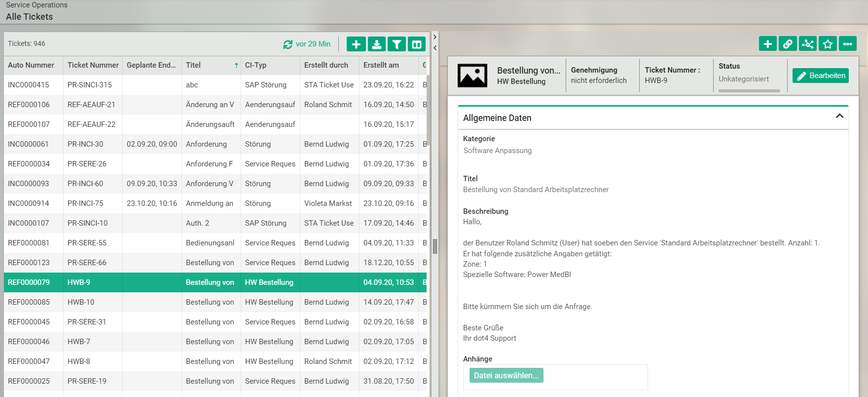The image size is (868, 397).
Task: Click Datei auswählen upload button
Action: coord(506,375)
